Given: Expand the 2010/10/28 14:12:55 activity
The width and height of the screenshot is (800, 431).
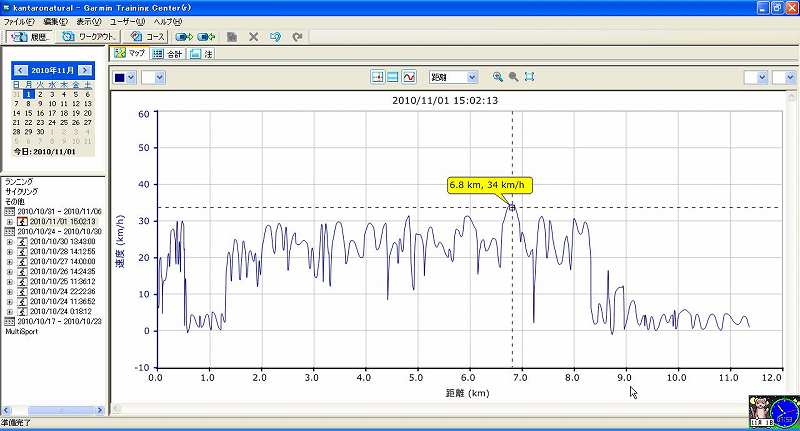Looking at the screenshot, I should [9, 252].
